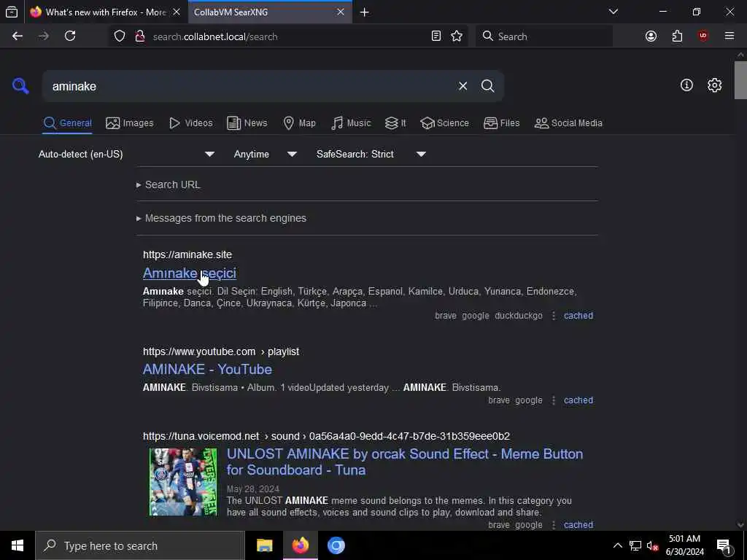Click the soccer player result thumbnail

click(x=183, y=482)
